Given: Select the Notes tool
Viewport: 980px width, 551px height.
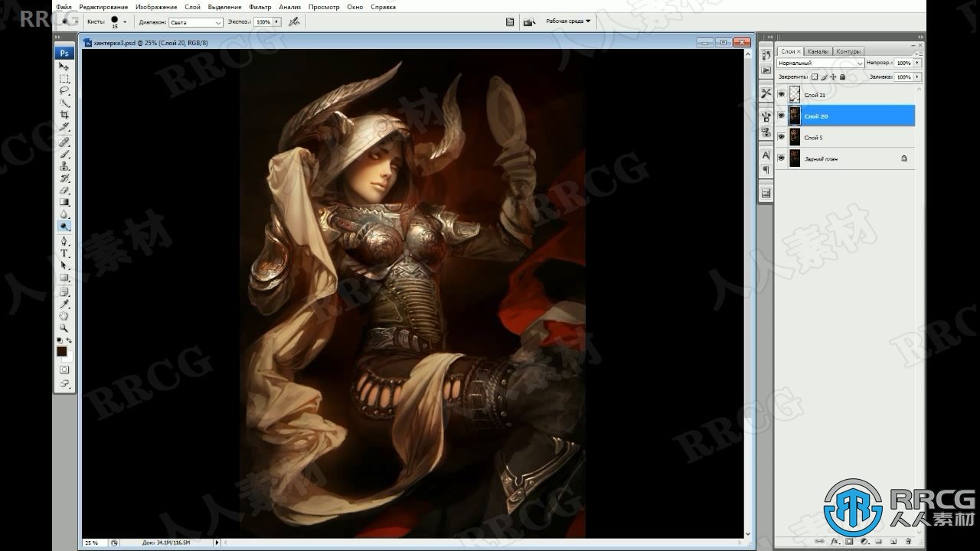Looking at the screenshot, I should [x=64, y=292].
